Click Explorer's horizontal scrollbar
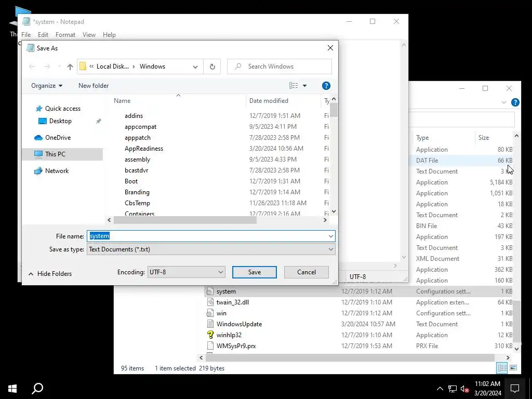This screenshot has width=532, height=399. (351, 357)
